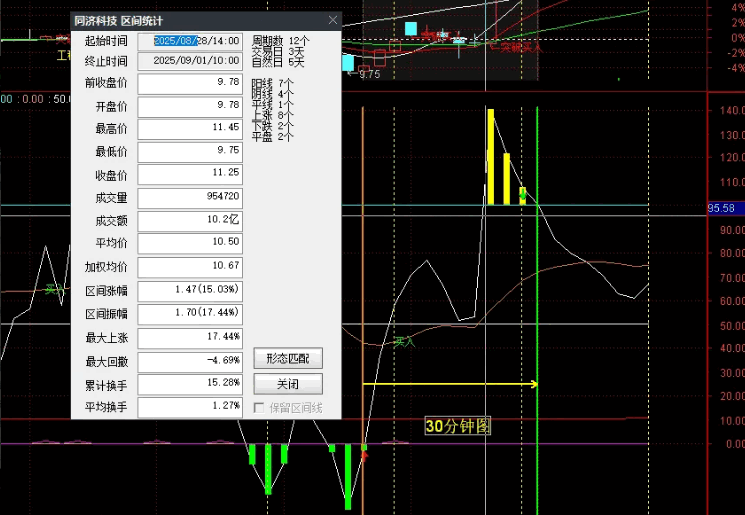Click the 30分钟图 chart label
Image resolution: width=745 pixels, height=515 pixels.
pos(458,426)
